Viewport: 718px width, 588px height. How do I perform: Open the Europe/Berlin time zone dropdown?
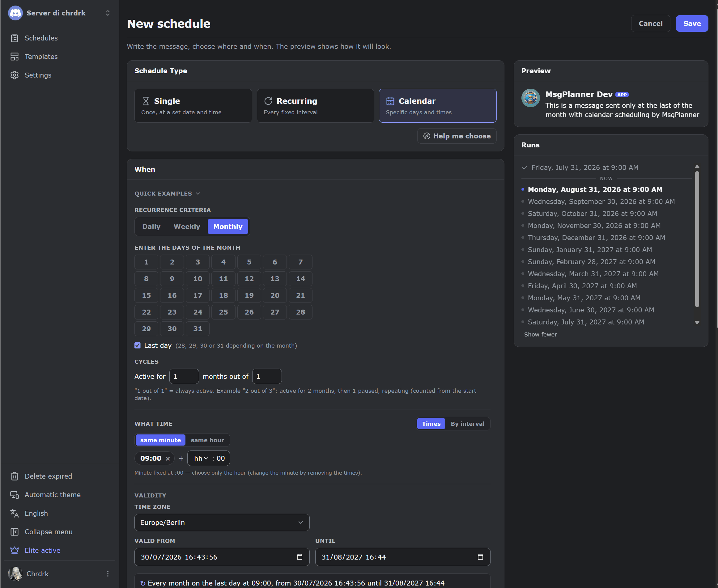222,522
